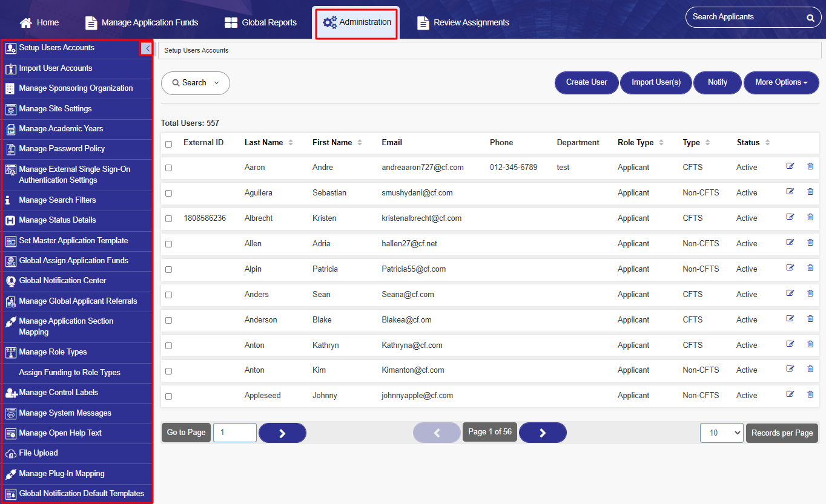
Task: Click the disabled previous page button
Action: pos(437,433)
